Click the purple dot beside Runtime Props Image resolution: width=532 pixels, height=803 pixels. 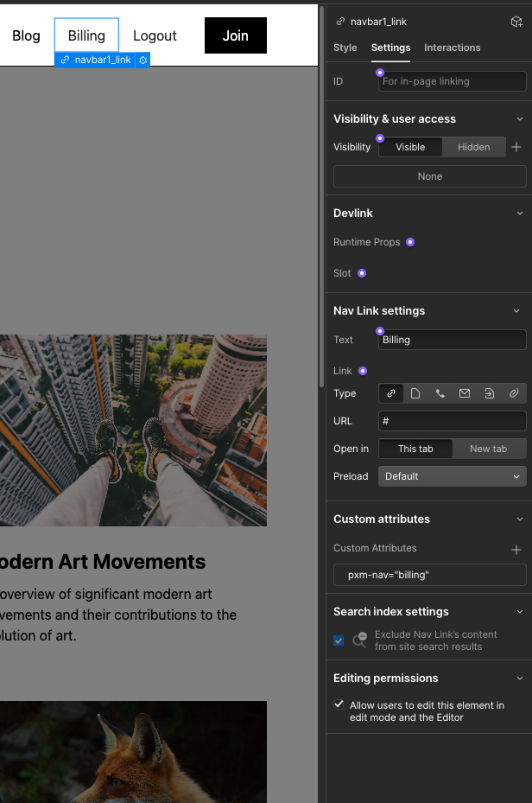coord(410,242)
